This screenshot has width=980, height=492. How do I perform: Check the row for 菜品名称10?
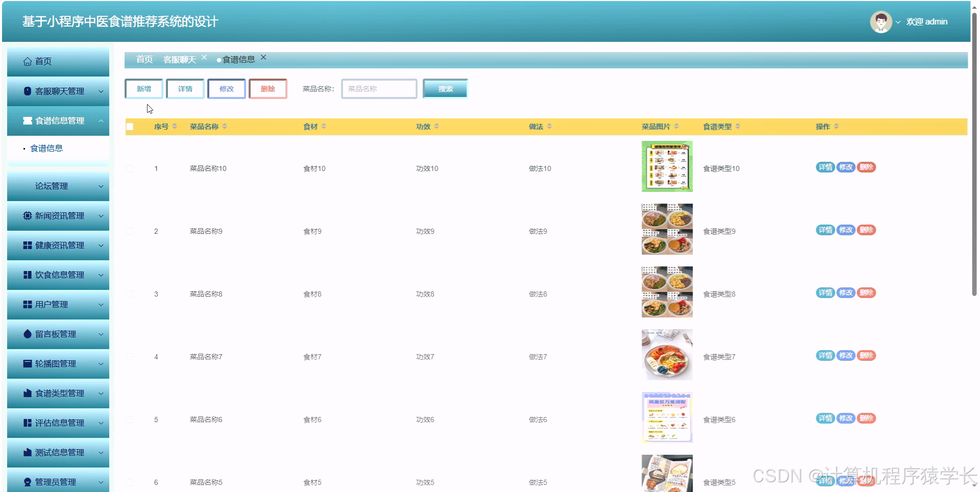point(130,168)
